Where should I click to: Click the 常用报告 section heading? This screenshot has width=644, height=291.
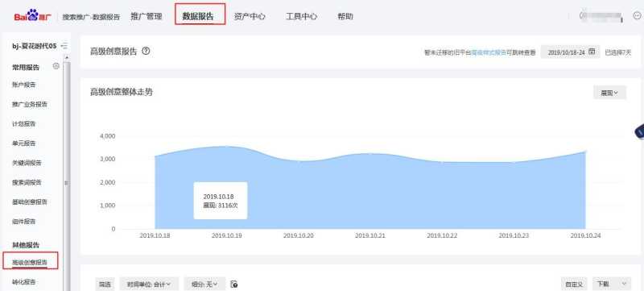tap(26, 68)
